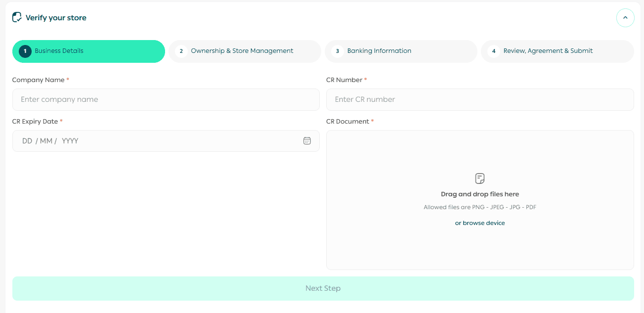Click the store verification shield icon
This screenshot has height=313, width=644.
(x=17, y=17)
